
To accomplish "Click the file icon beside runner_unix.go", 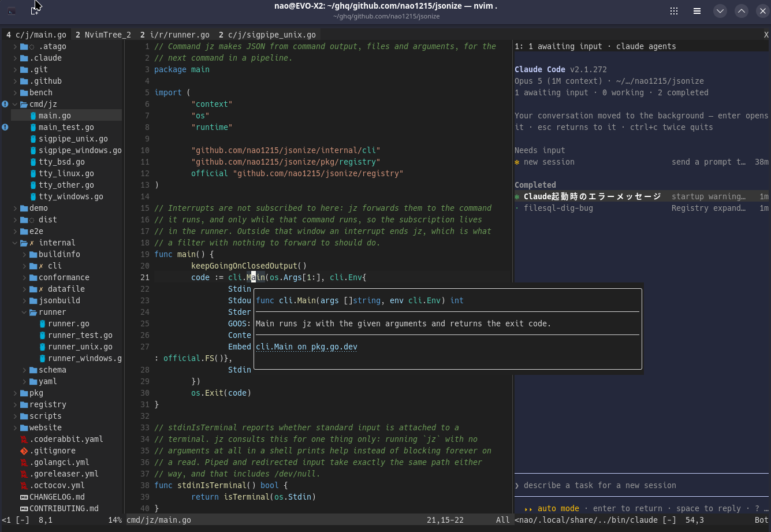I will (42, 347).
